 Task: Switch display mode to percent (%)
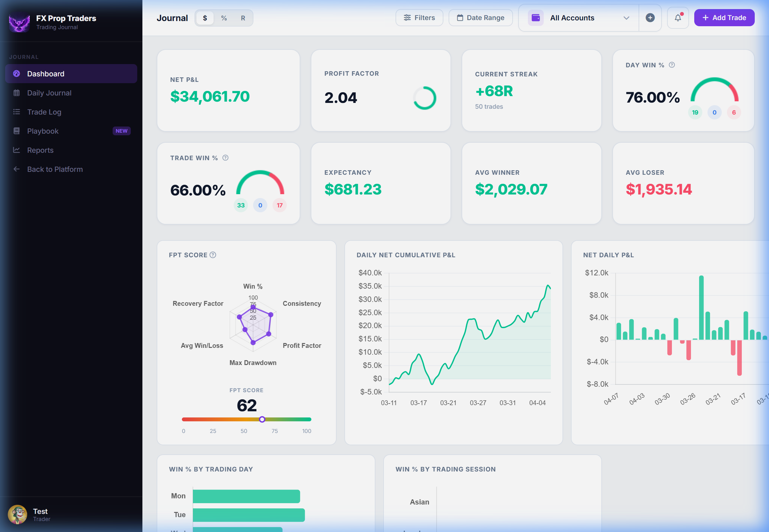click(224, 18)
